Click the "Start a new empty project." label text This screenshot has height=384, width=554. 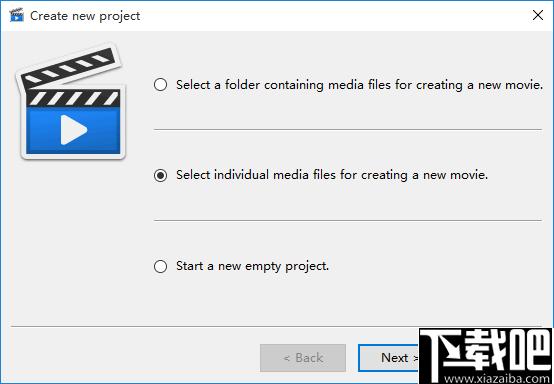click(x=252, y=266)
